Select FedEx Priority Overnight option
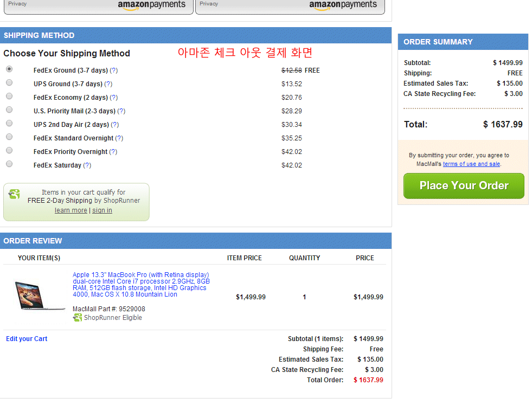 [9, 151]
